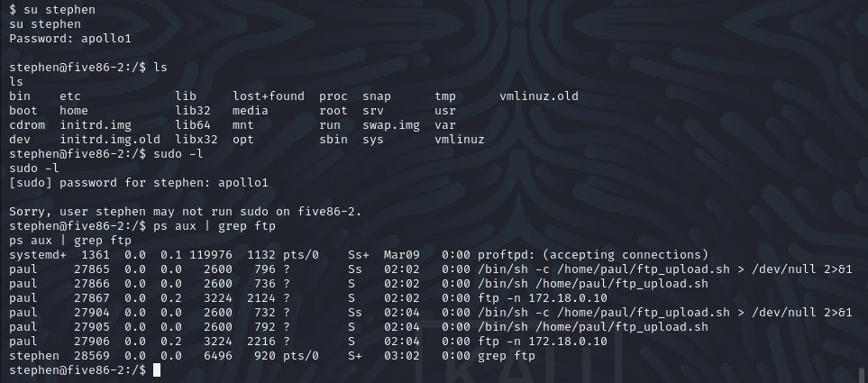Click the 'cdrom' directory in the ls output

tap(27, 125)
